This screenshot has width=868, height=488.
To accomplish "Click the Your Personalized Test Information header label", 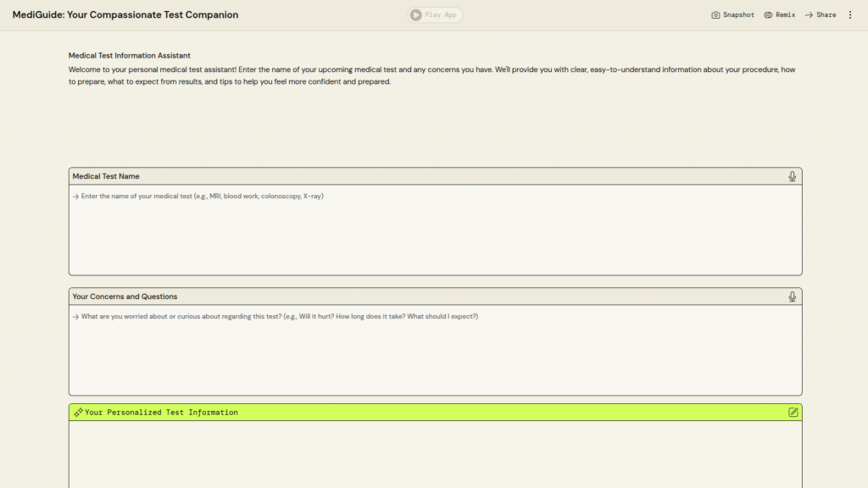I will 161,413.
